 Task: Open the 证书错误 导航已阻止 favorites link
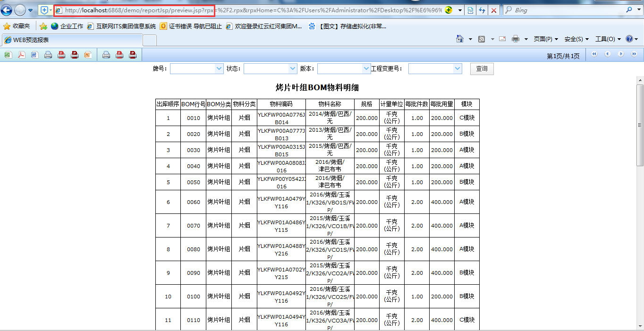point(191,26)
